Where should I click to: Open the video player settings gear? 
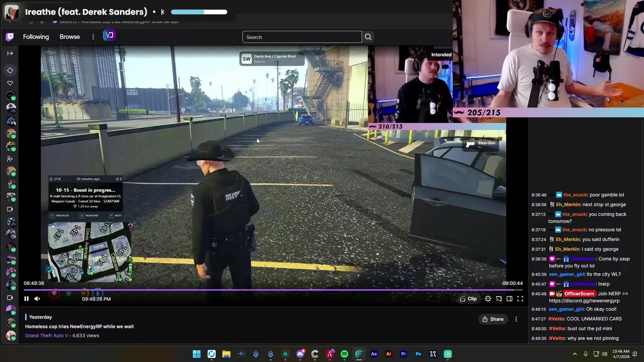tap(488, 299)
